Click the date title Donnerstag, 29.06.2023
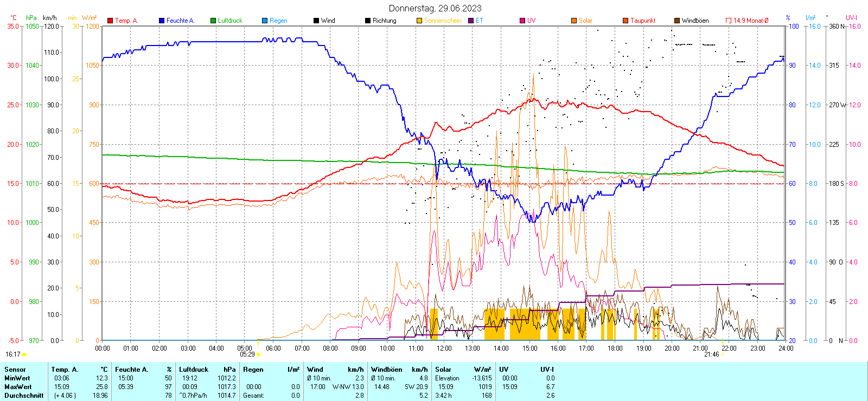The width and height of the screenshot is (868, 401). click(x=435, y=8)
